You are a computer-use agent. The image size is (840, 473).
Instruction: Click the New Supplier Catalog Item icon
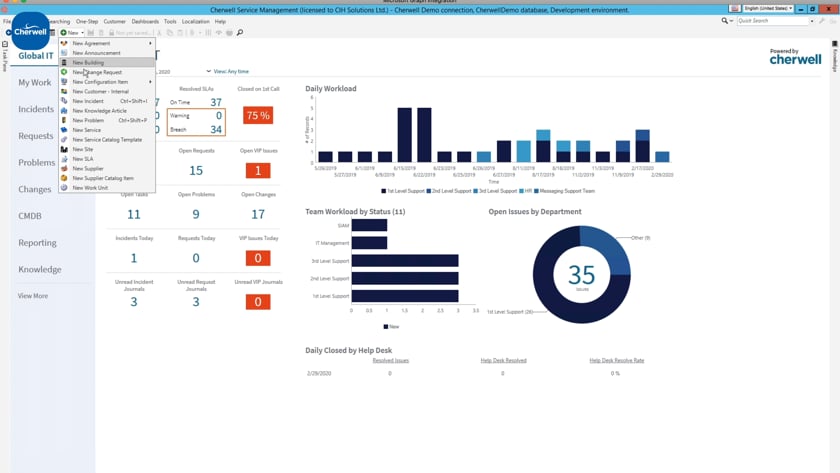coord(64,178)
